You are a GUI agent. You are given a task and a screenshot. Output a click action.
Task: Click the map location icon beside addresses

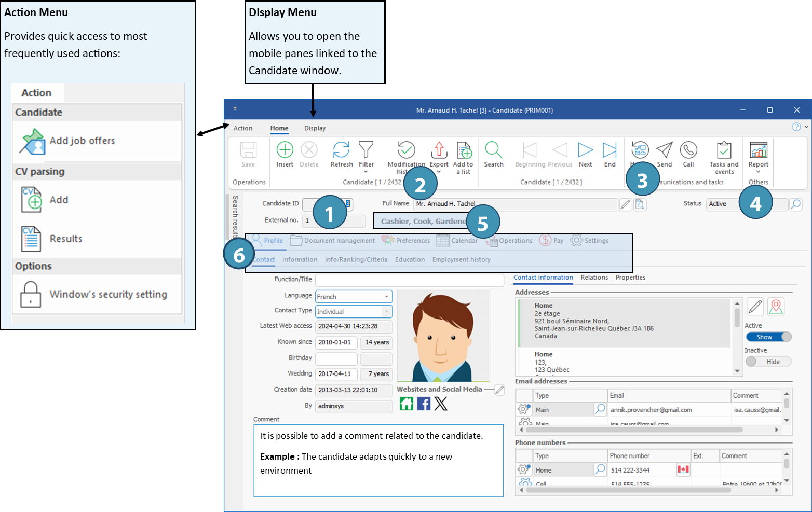(776, 307)
